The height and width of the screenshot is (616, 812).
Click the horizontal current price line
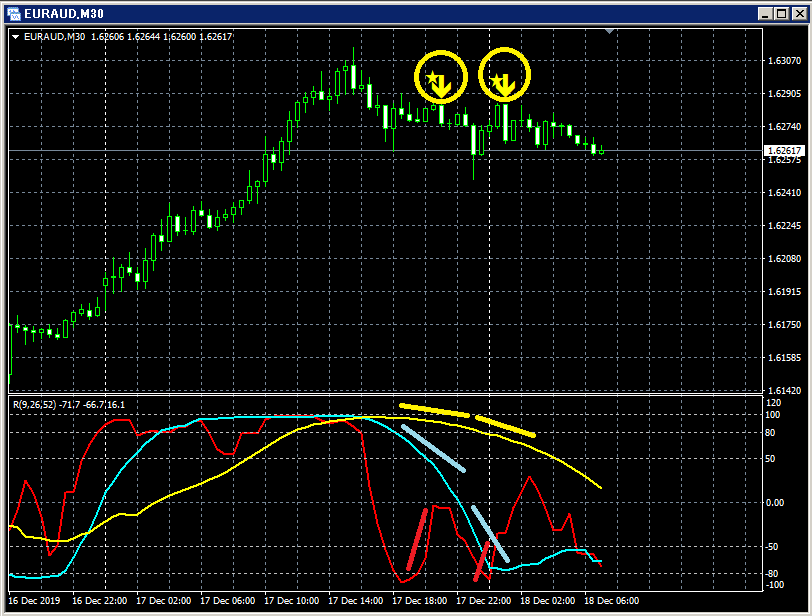[x=385, y=151]
